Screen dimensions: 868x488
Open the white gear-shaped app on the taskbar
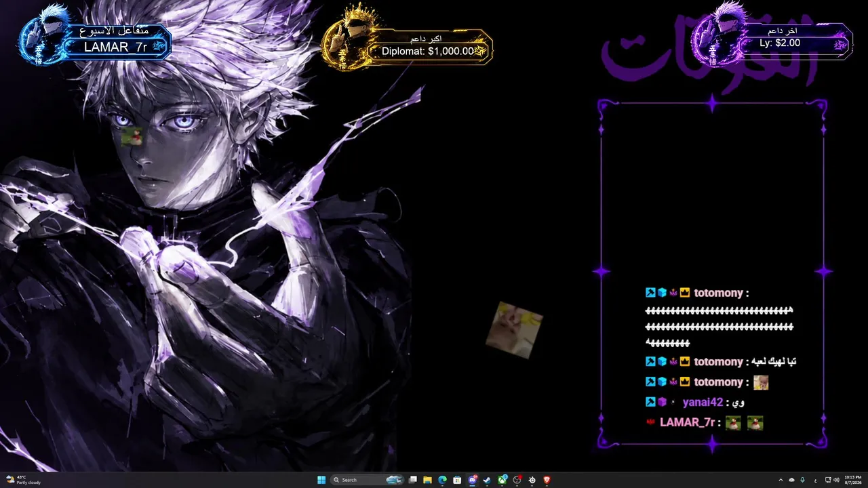(x=532, y=480)
